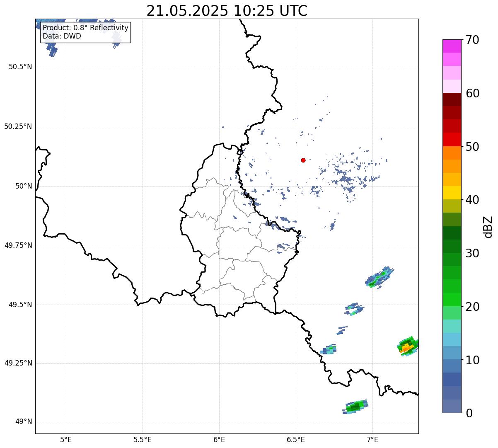Click the turquoise colorbar swatch below 20
This screenshot has height=448, width=498.
click(x=452, y=326)
